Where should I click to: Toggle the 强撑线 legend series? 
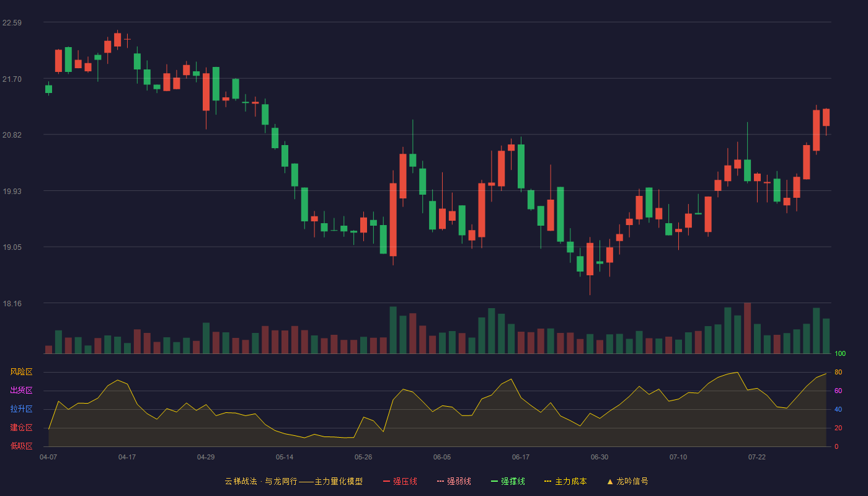[508, 481]
